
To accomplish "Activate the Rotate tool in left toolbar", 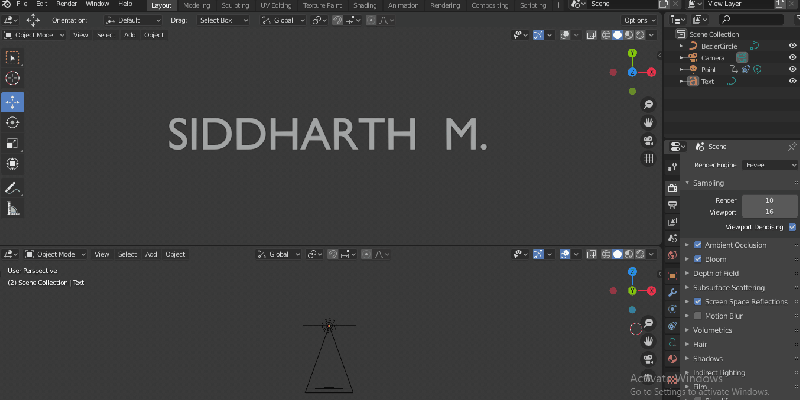I will 12,122.
